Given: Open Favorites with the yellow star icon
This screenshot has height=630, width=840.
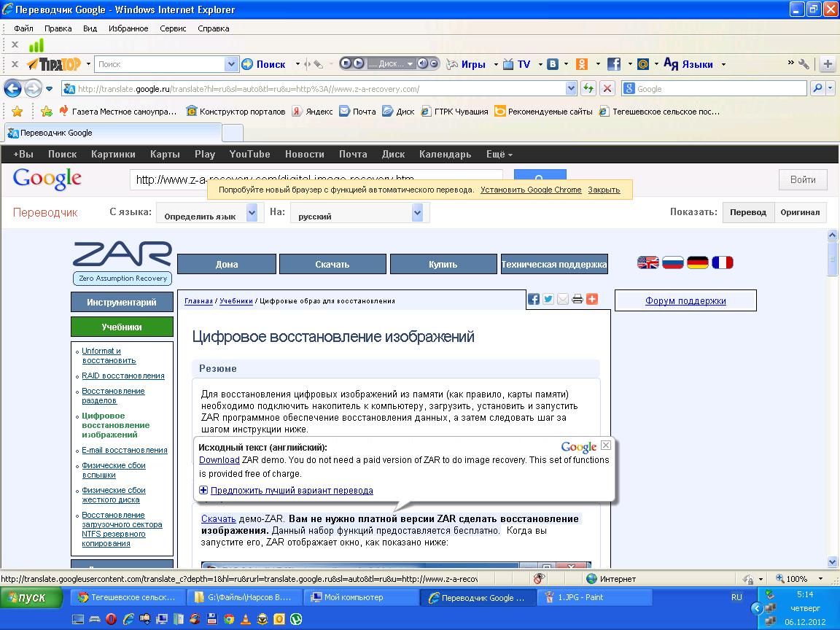Looking at the screenshot, I should (x=17, y=112).
